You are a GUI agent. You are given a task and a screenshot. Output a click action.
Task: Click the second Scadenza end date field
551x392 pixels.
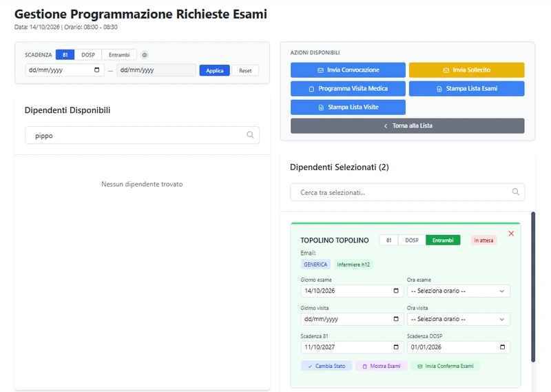[x=156, y=70]
